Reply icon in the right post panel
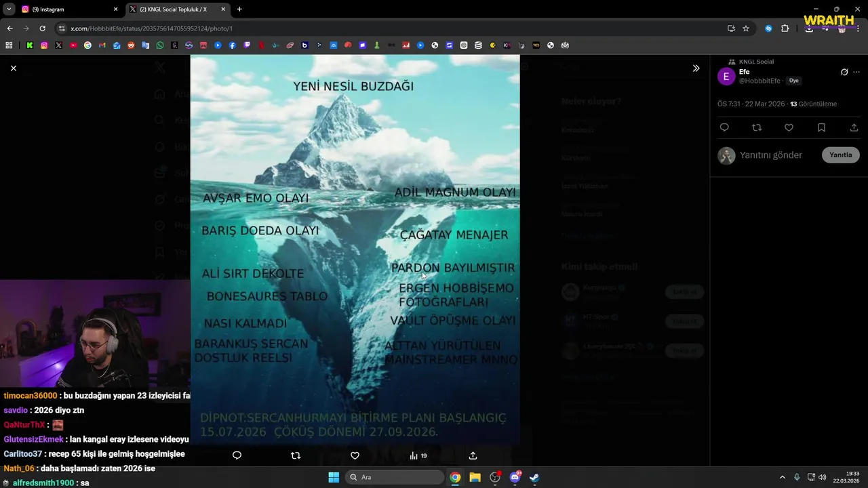The image size is (868, 488). click(724, 127)
